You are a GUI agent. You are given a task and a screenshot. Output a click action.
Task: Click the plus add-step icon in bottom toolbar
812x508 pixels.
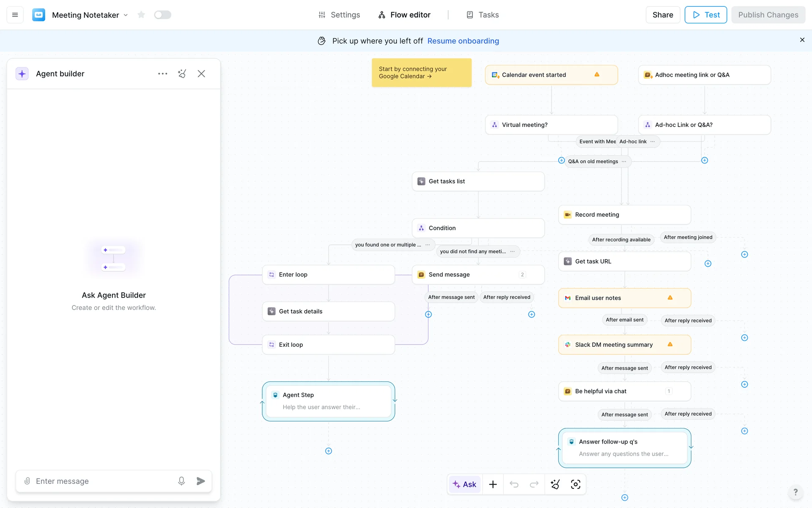pyautogui.click(x=493, y=484)
